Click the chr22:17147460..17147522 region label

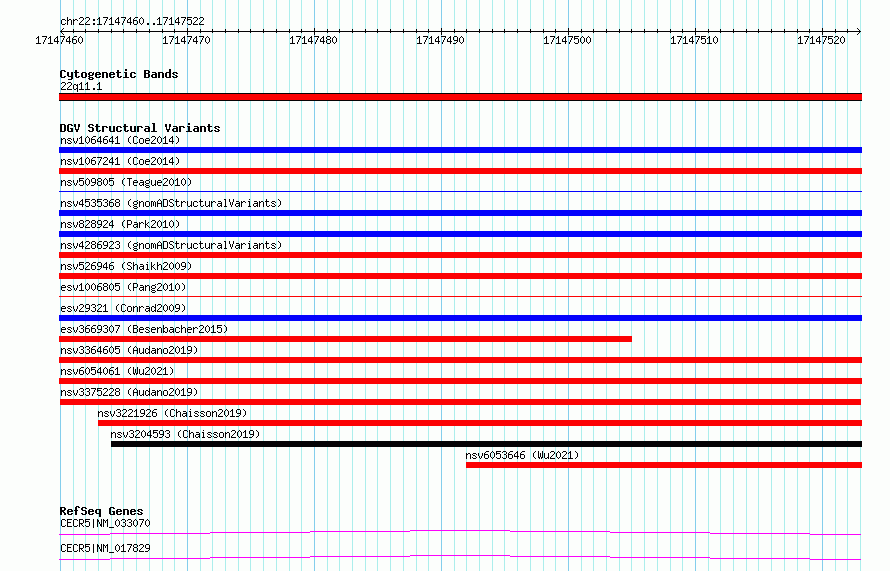pyautogui.click(x=132, y=21)
